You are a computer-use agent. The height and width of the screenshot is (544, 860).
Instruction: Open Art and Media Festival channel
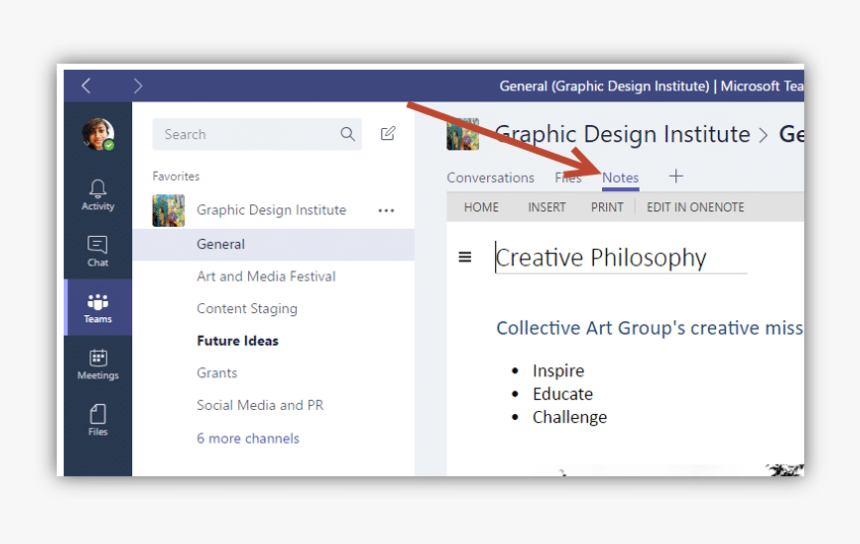(x=266, y=276)
